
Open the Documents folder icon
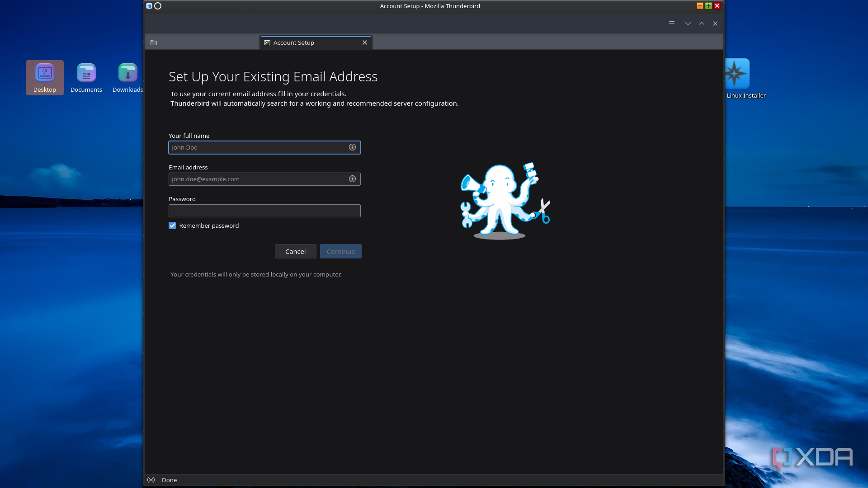point(86,77)
